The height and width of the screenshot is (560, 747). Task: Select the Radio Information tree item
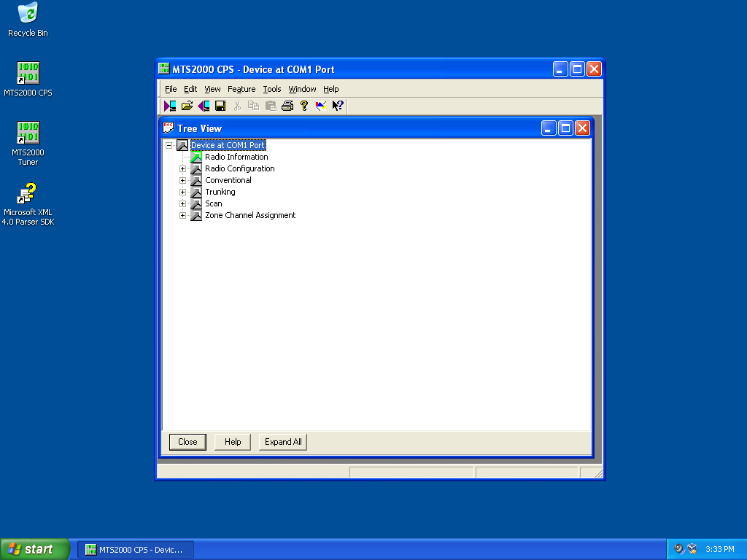[236, 157]
